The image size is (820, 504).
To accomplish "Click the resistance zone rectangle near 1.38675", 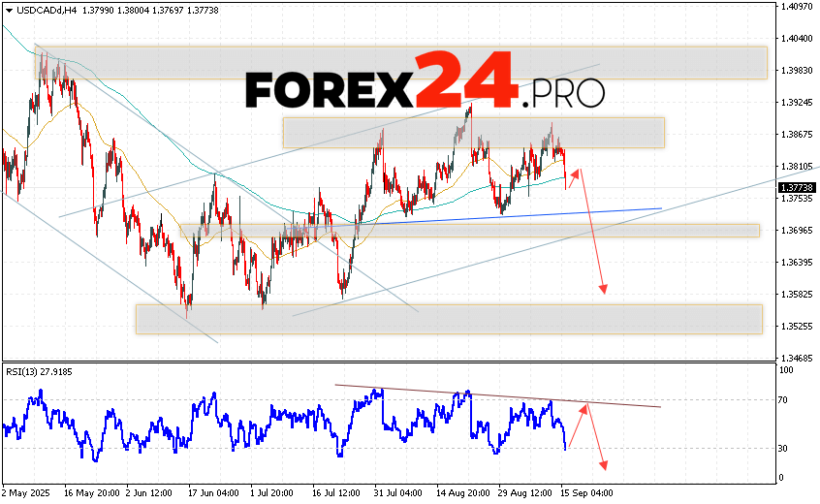I will coord(473,133).
